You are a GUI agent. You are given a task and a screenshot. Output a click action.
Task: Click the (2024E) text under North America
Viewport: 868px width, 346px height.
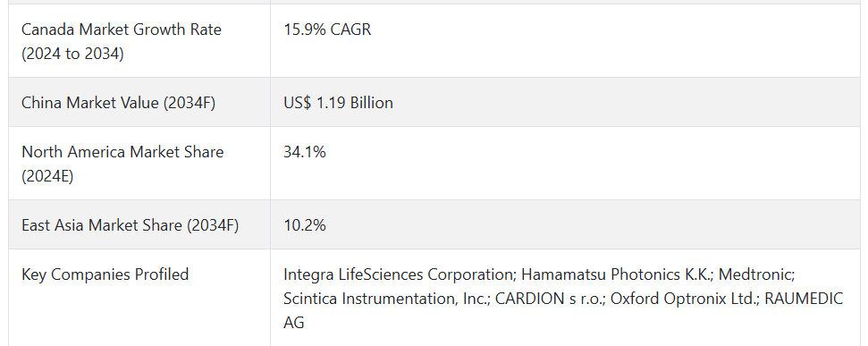tap(47, 176)
